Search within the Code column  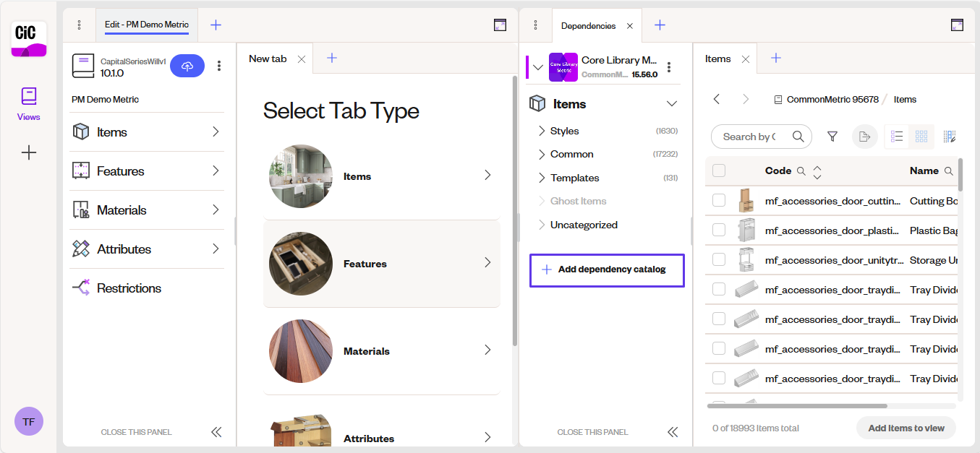[801, 171]
